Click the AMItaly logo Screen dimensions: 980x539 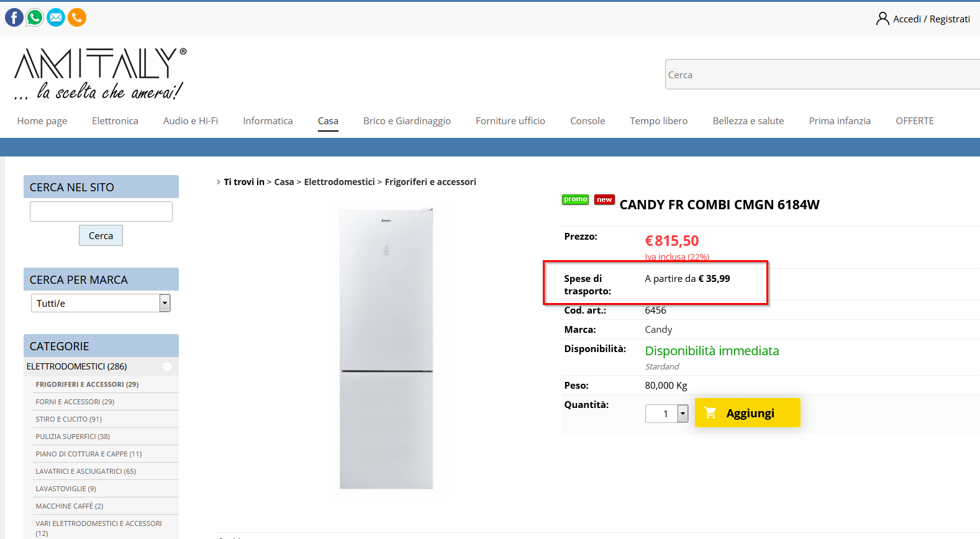point(100,74)
